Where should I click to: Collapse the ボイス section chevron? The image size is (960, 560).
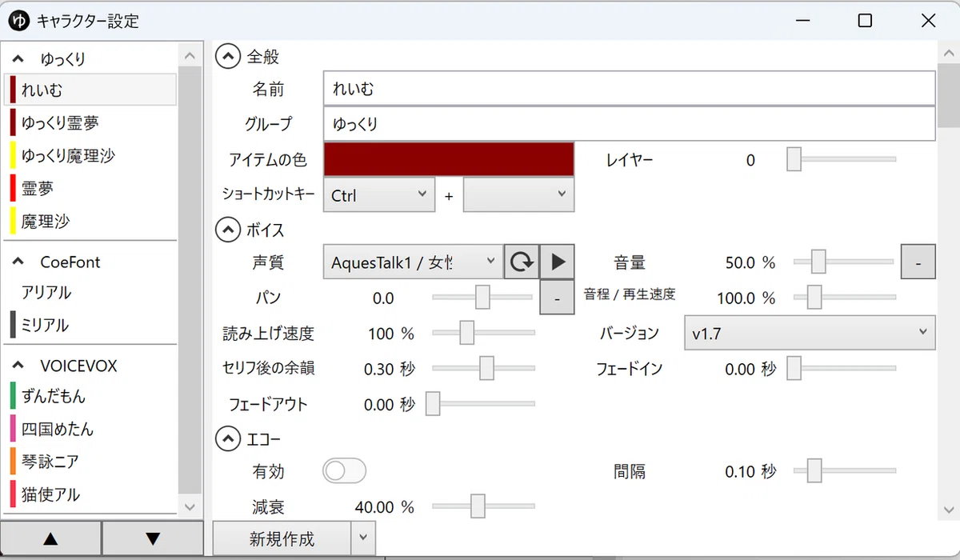pos(228,230)
